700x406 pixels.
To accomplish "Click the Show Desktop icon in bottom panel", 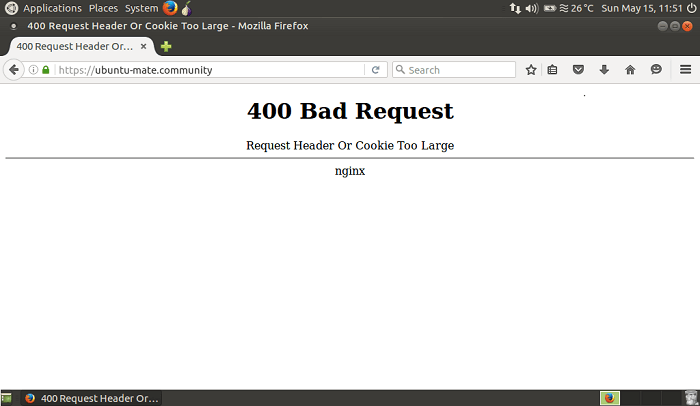I will coord(6,398).
